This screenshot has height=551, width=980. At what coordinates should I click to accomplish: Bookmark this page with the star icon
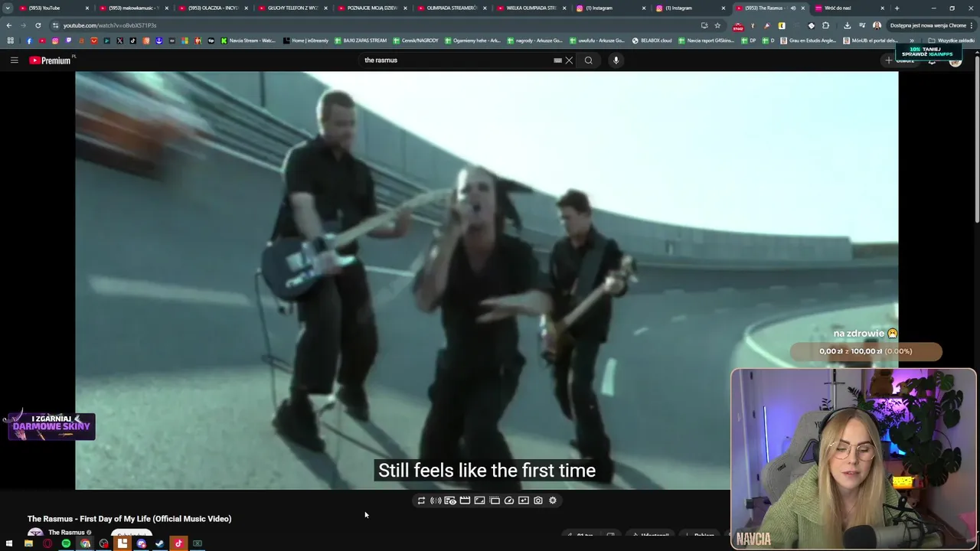pyautogui.click(x=717, y=25)
